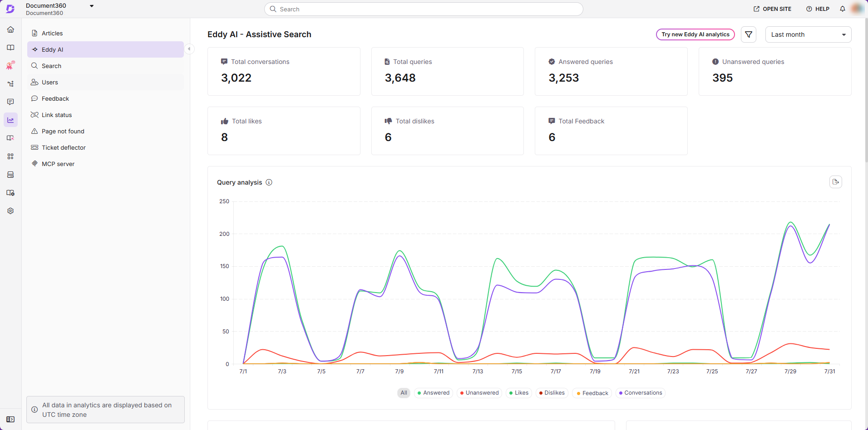
Task: Go to Search analytics
Action: point(105,66)
